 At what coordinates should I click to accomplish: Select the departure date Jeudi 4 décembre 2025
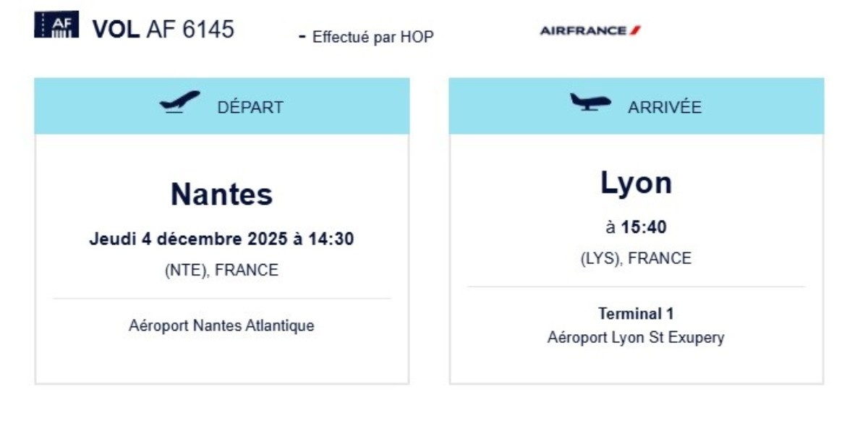(x=188, y=239)
